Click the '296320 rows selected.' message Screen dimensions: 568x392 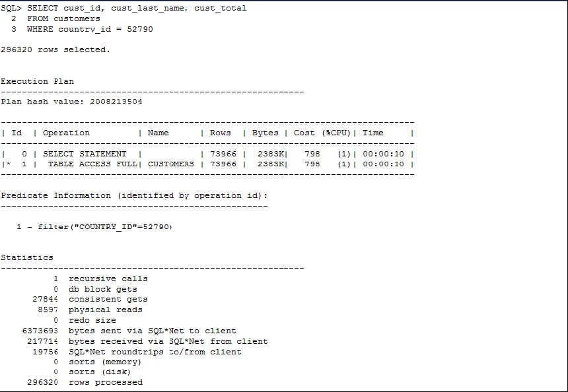tap(55, 49)
